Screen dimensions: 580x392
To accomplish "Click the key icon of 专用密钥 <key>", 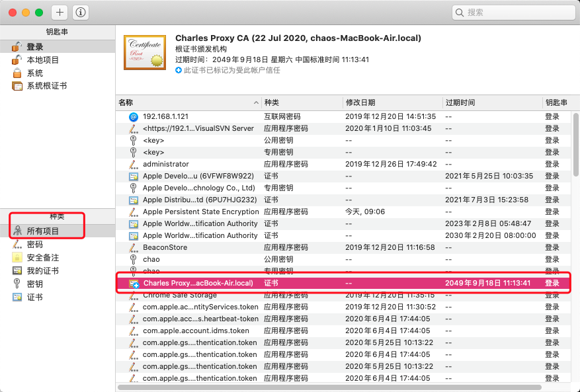I will pos(133,152).
